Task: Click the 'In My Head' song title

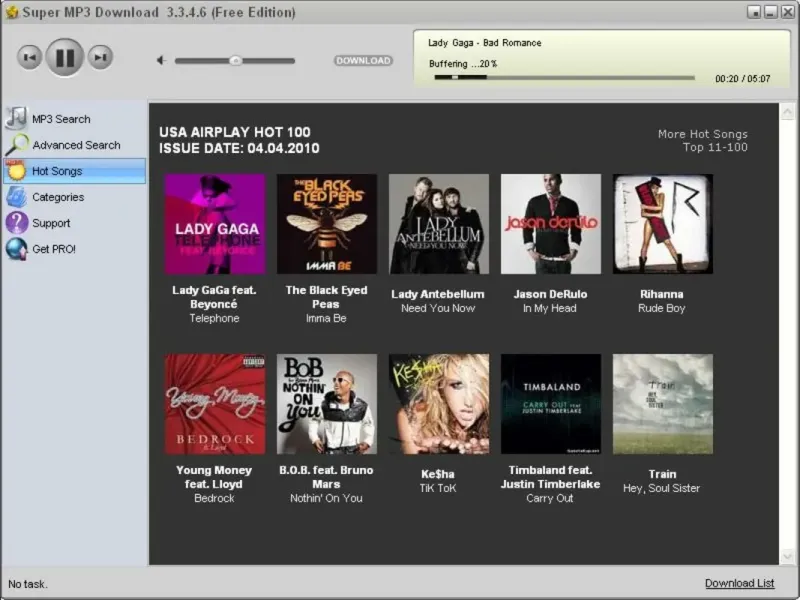Action: (549, 308)
